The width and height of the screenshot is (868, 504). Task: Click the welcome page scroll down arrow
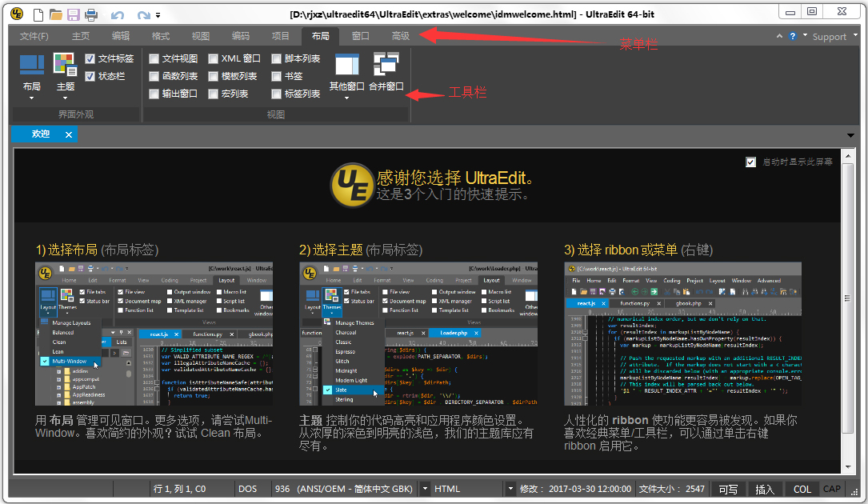847,467
